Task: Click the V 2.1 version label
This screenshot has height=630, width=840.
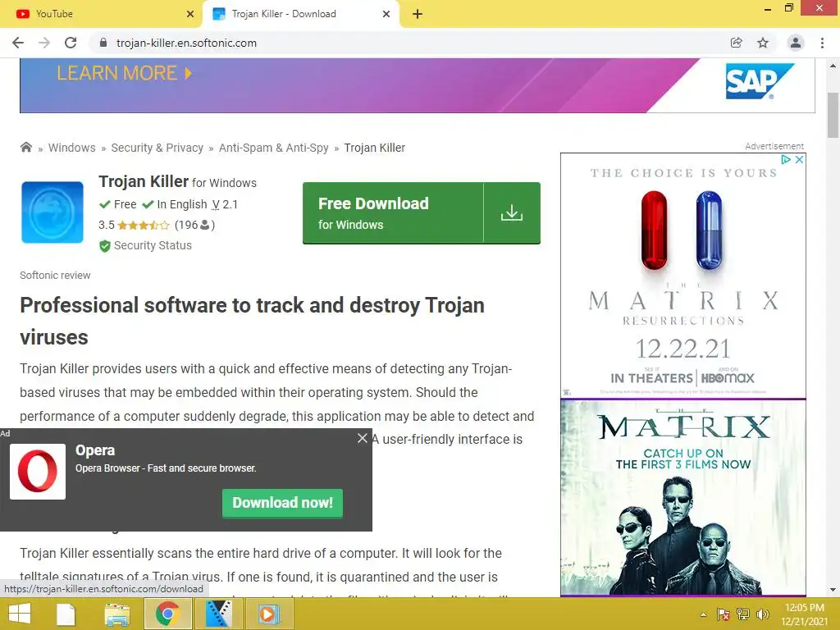Action: coord(225,204)
